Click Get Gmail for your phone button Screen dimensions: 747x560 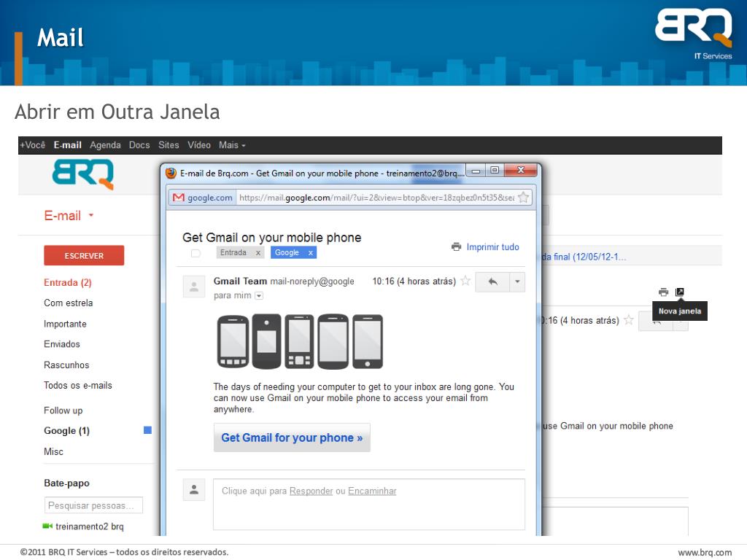[292, 437]
